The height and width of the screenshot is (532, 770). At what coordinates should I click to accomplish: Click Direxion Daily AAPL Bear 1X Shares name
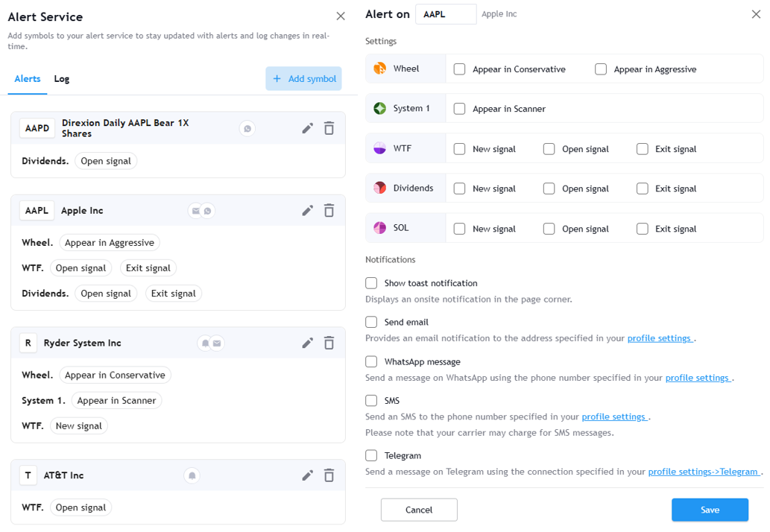tap(125, 128)
